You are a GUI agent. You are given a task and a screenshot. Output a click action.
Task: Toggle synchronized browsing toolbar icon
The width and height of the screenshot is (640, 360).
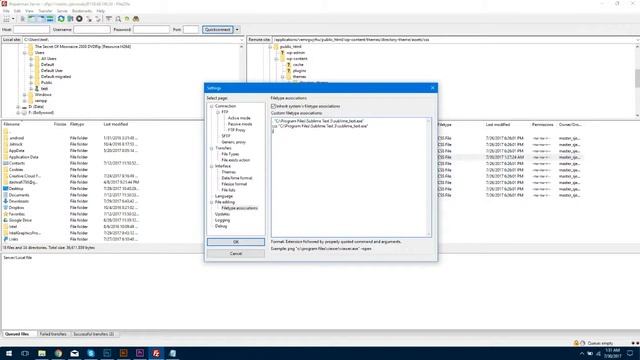point(127,19)
